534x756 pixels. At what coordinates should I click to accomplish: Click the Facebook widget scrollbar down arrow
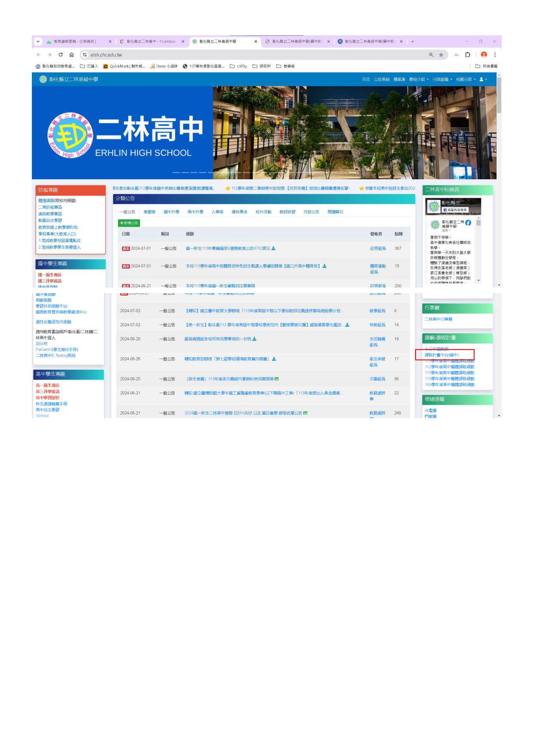(478, 280)
